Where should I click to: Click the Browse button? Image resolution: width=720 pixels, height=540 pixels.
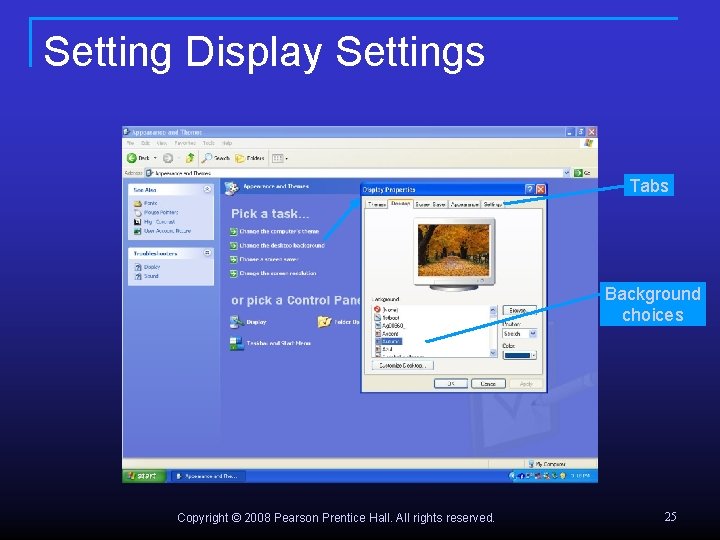point(519,310)
